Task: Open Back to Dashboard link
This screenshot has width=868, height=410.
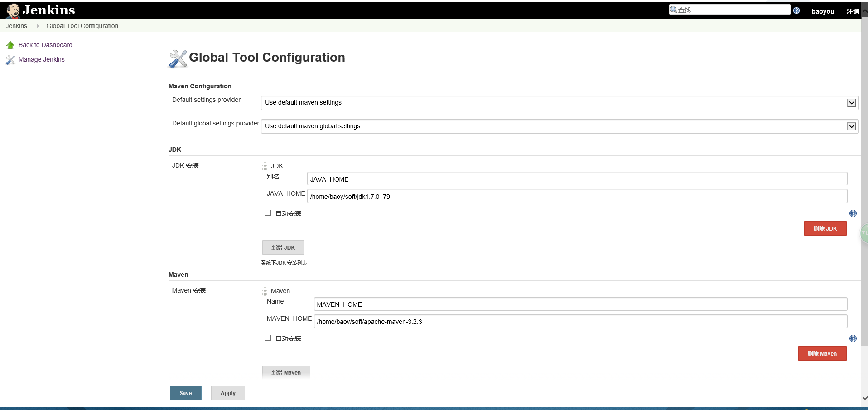Action: [45, 45]
